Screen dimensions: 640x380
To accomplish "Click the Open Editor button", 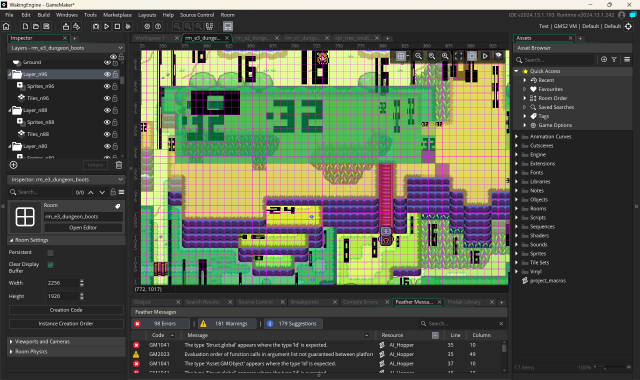I will pos(83,228).
